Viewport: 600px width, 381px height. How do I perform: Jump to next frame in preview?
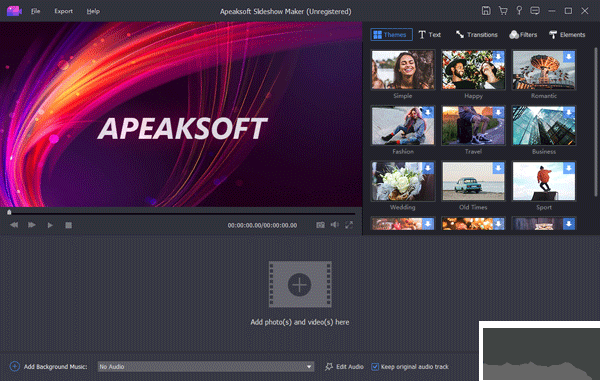[32, 225]
